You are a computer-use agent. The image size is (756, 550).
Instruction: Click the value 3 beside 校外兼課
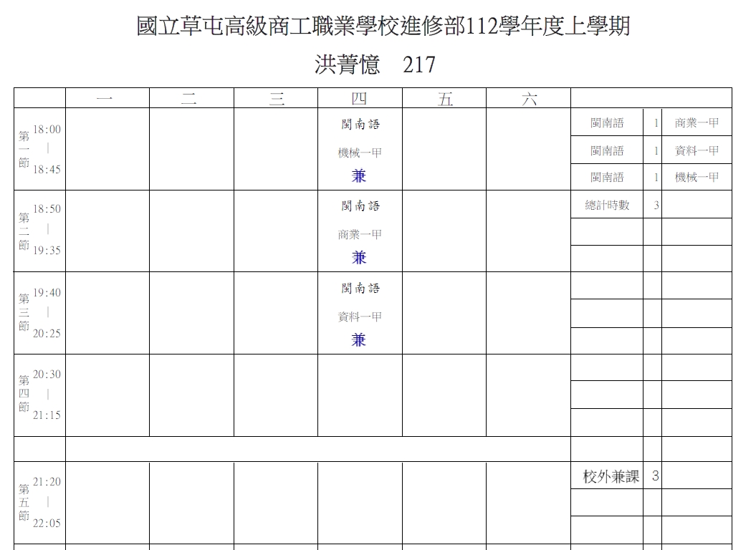pos(655,476)
